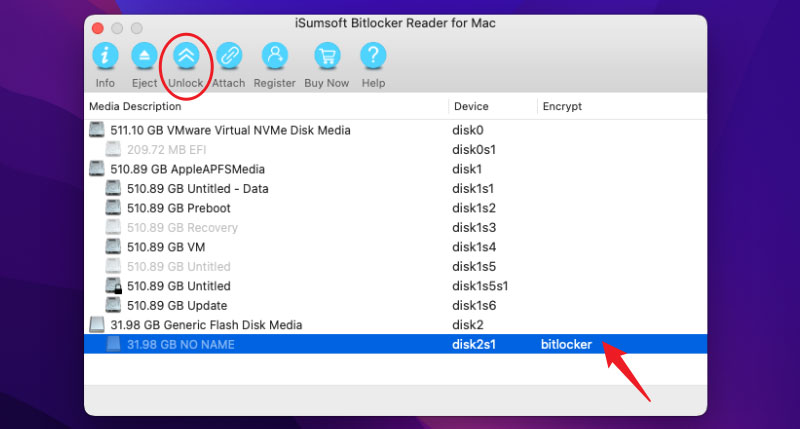Click dimmed icon beside Recovery volume
Image resolution: width=800 pixels, height=429 pixels.
click(x=113, y=227)
